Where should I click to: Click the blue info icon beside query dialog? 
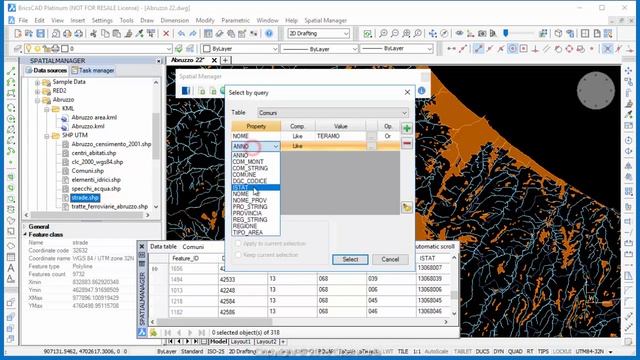[422, 91]
